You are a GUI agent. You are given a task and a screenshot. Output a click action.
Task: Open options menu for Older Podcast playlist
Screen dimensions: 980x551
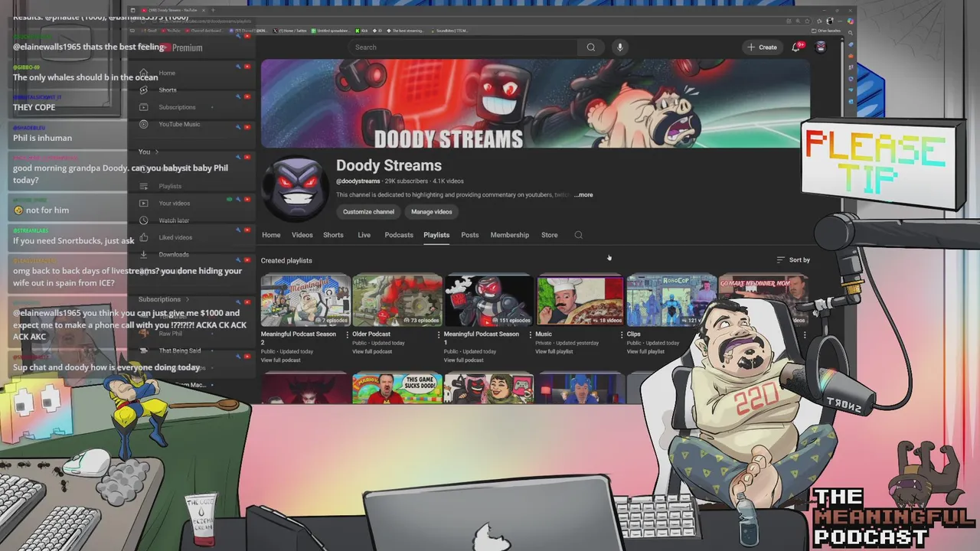(439, 334)
